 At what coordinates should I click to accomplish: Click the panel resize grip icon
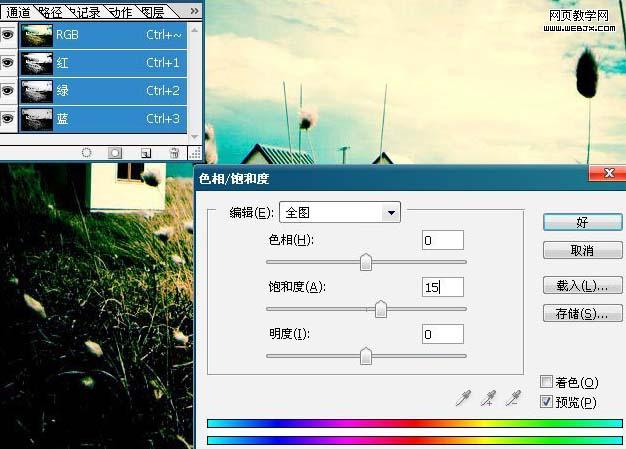point(195,153)
